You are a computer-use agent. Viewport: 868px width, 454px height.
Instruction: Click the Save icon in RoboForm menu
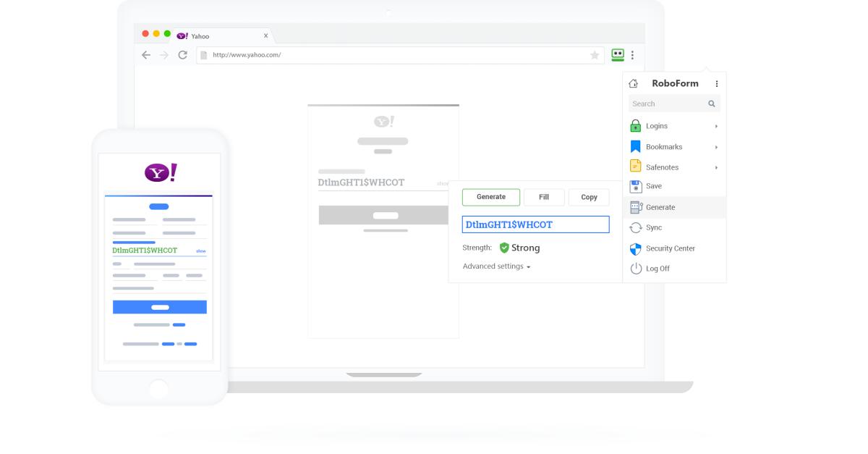(637, 186)
